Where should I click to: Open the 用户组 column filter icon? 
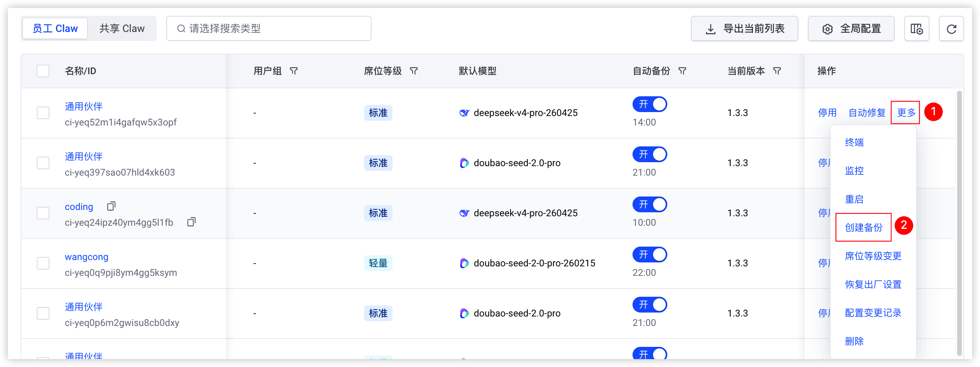pos(294,71)
